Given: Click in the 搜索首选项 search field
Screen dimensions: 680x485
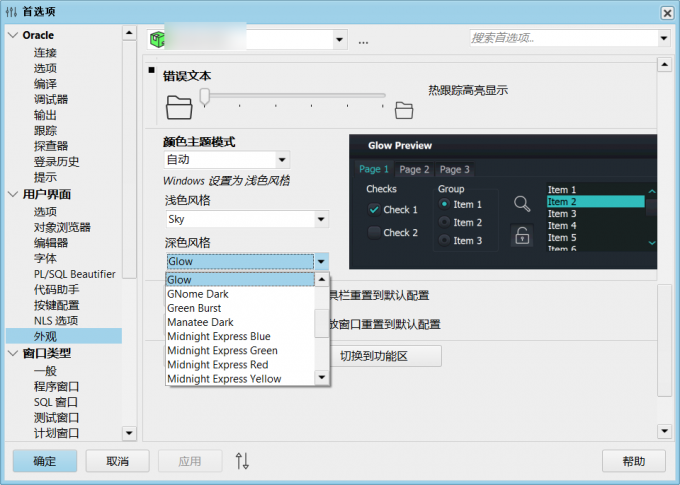Looking at the screenshot, I should (563, 38).
